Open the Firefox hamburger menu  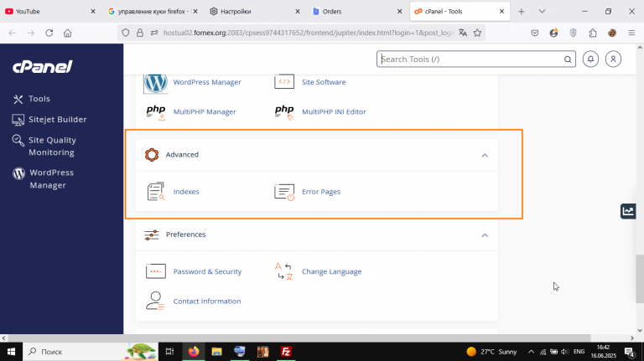[631, 33]
